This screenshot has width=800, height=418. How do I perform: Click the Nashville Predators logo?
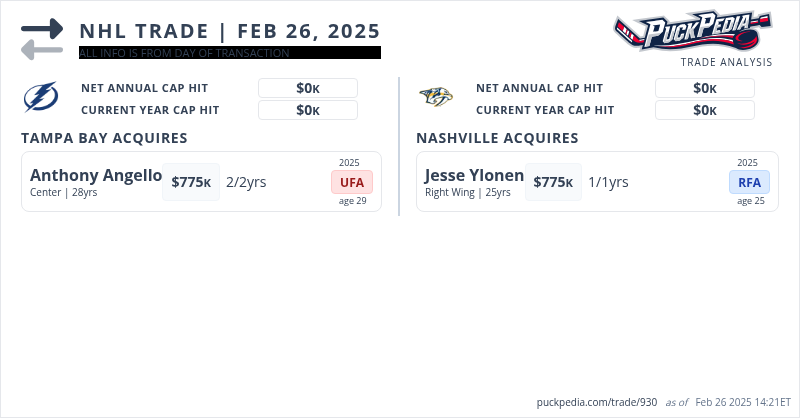click(437, 98)
